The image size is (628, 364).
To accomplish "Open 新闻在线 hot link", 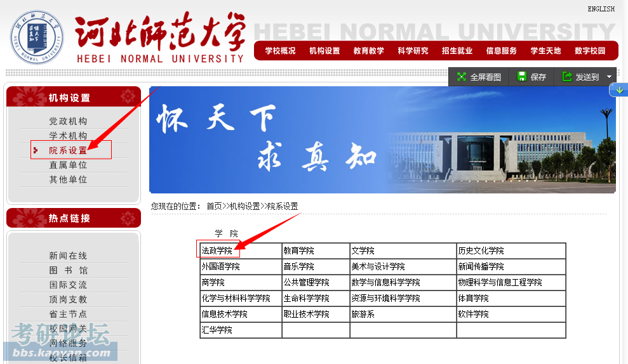I will click(x=68, y=256).
